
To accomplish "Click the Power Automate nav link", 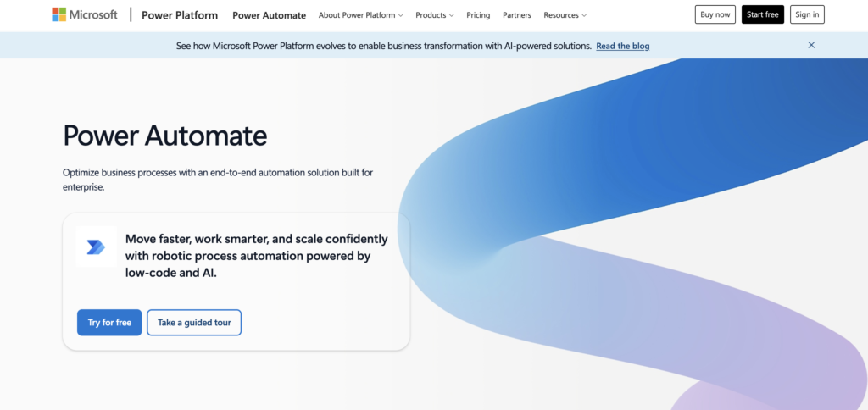I will tap(269, 15).
